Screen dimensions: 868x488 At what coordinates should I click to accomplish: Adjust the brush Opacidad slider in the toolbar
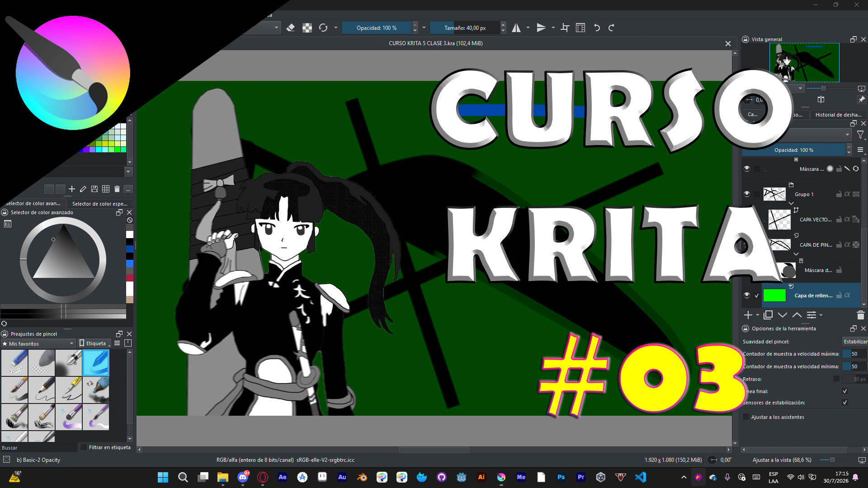pos(377,28)
